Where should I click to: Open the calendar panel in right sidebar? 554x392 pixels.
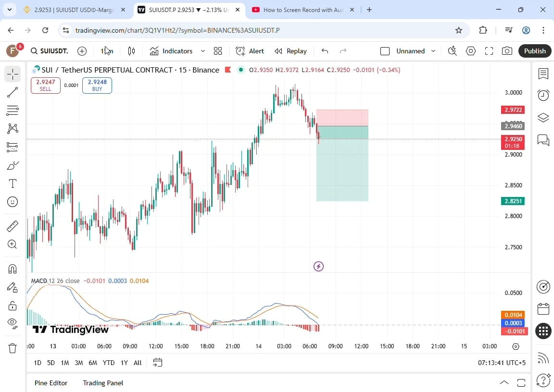(543, 309)
